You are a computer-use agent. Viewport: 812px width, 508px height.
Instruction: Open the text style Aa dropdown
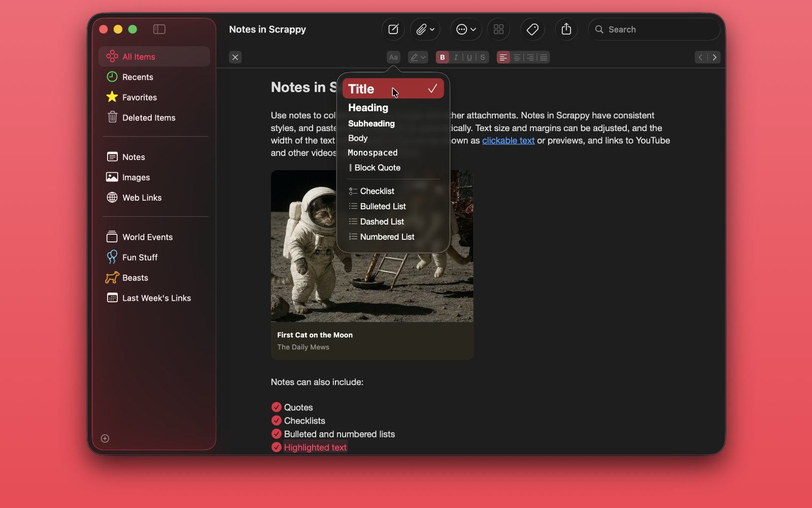tap(393, 57)
